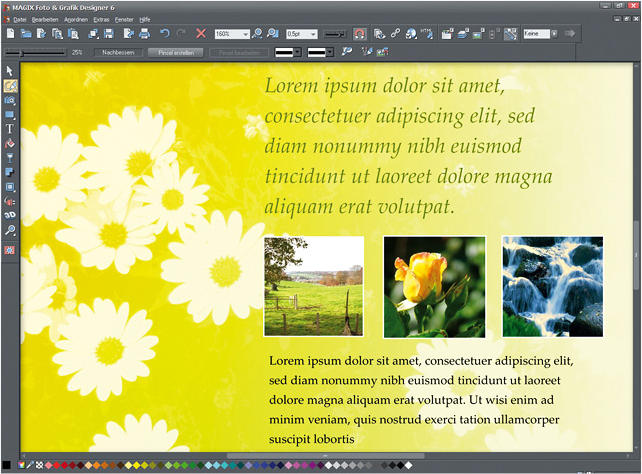Click the chain link icon
Image resolution: width=642 pixels, height=474 pixels.
coord(395,34)
